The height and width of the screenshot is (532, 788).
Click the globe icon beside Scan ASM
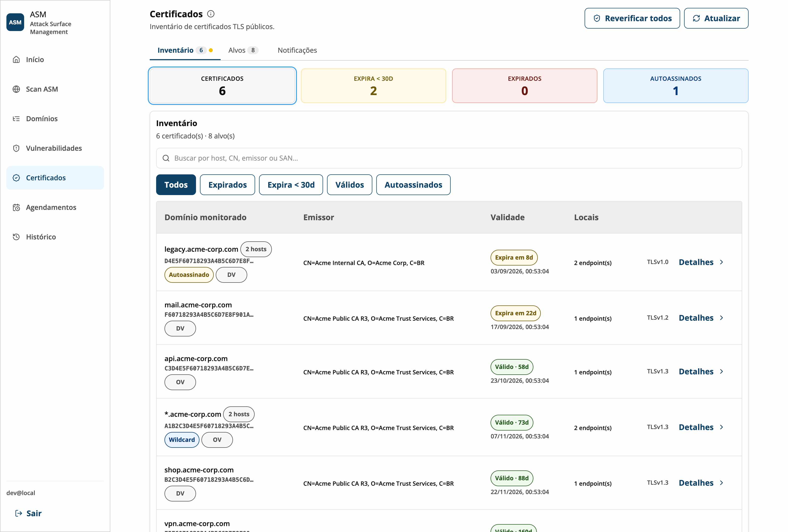pos(16,89)
